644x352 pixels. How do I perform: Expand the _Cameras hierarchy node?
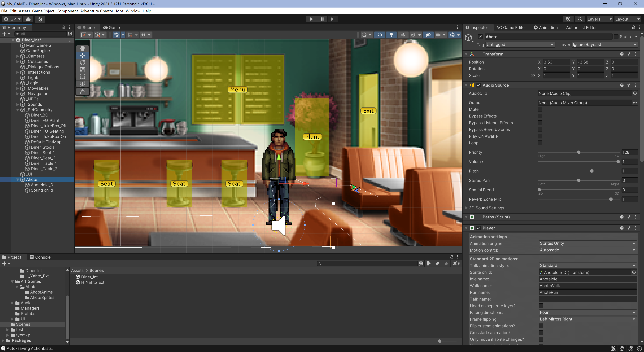[x=18, y=56]
